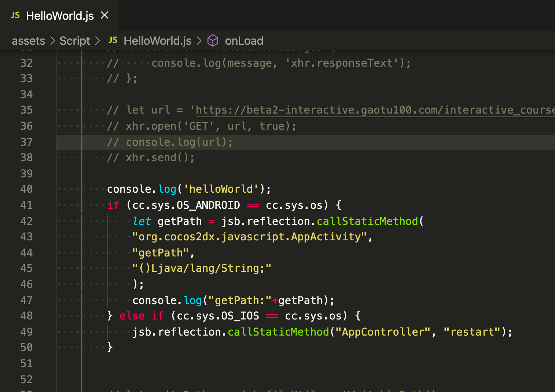
Task: Click the commented "xhr.send();" text
Action: click(160, 158)
